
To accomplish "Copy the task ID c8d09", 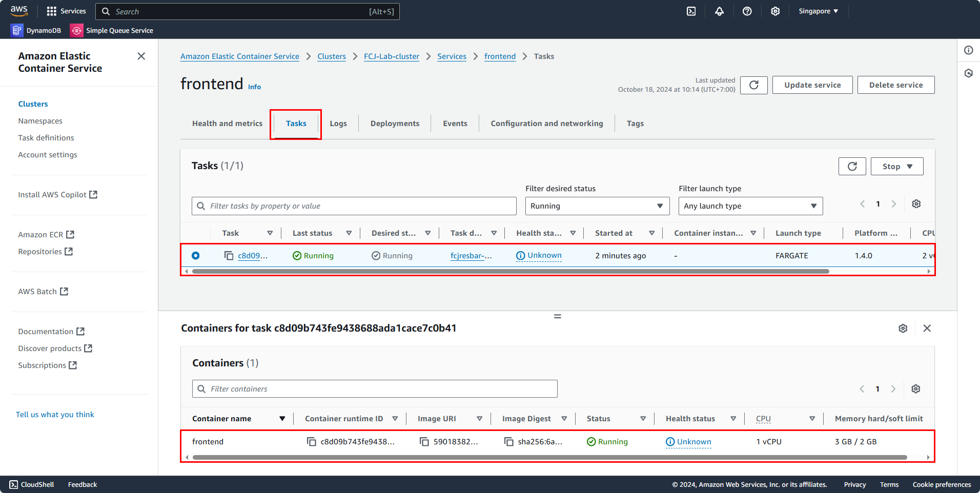I will click(229, 256).
